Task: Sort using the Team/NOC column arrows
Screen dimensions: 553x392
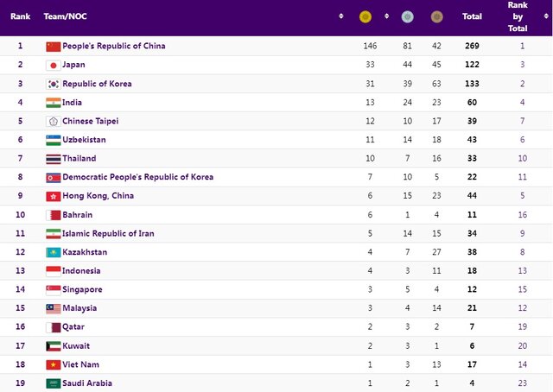Action: point(341,16)
